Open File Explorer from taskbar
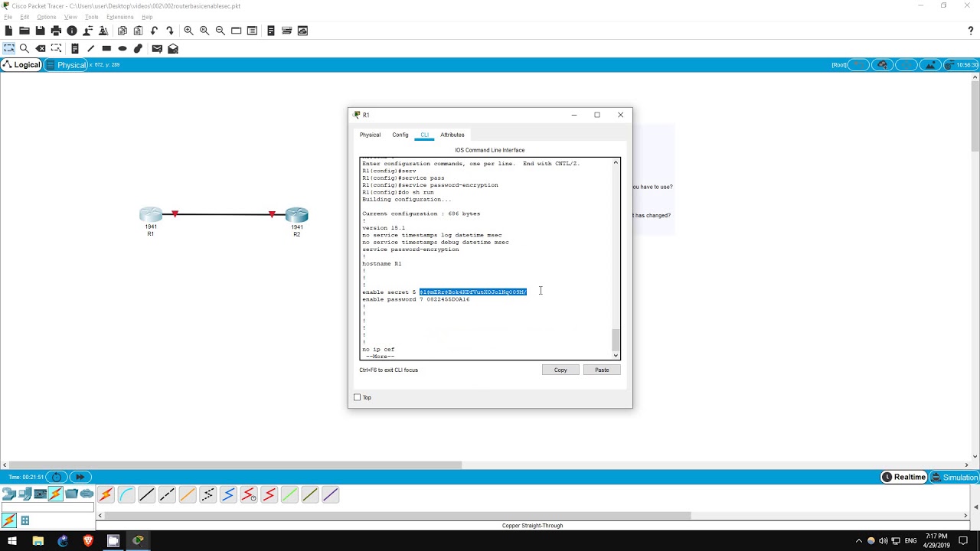Viewport: 980px width, 551px height. pos(38,541)
